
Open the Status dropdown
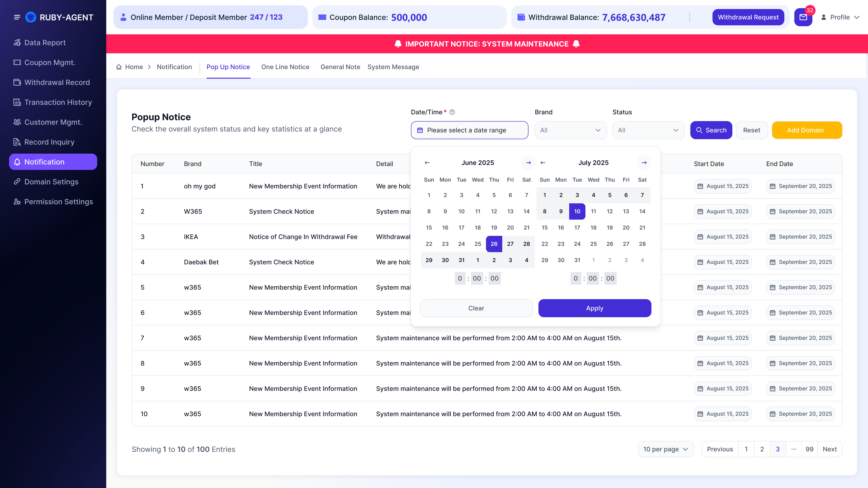[648, 130]
